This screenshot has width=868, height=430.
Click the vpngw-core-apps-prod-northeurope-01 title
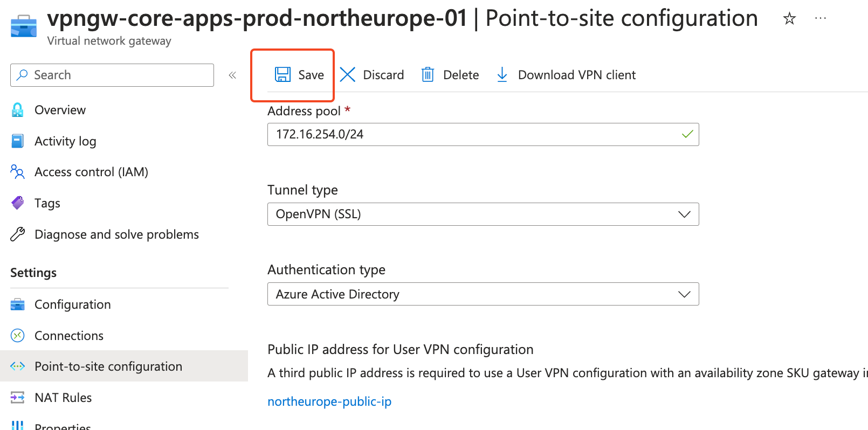tap(257, 18)
